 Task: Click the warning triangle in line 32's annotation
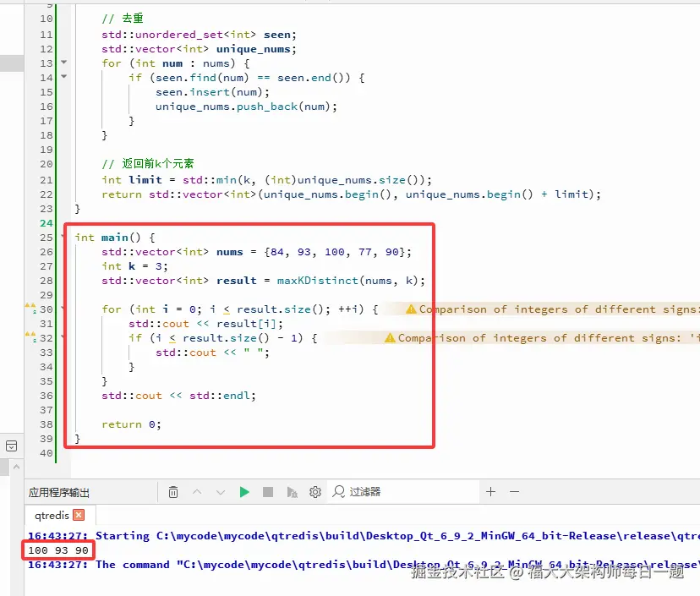pos(390,337)
